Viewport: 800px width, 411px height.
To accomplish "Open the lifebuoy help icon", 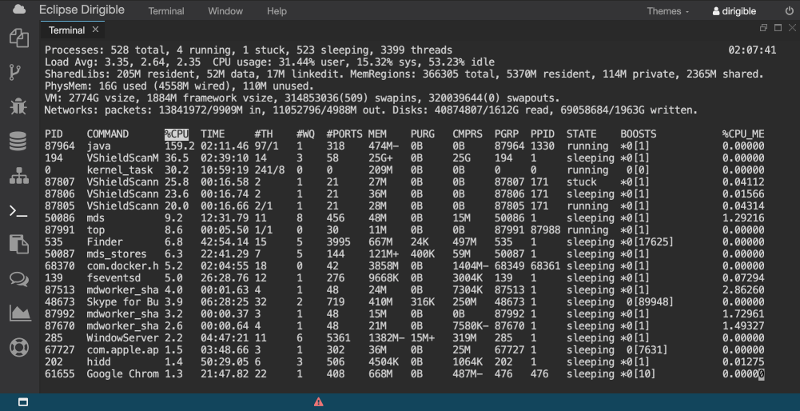I will [x=19, y=347].
